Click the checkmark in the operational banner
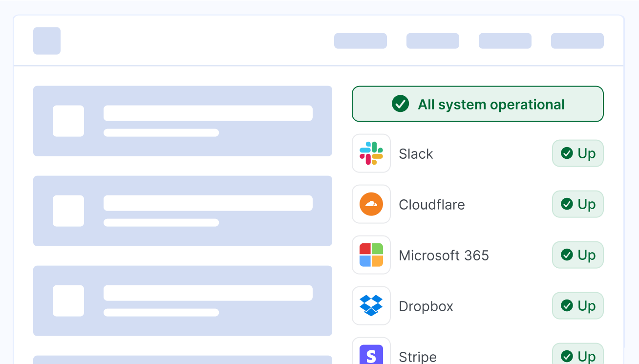 pos(400,104)
